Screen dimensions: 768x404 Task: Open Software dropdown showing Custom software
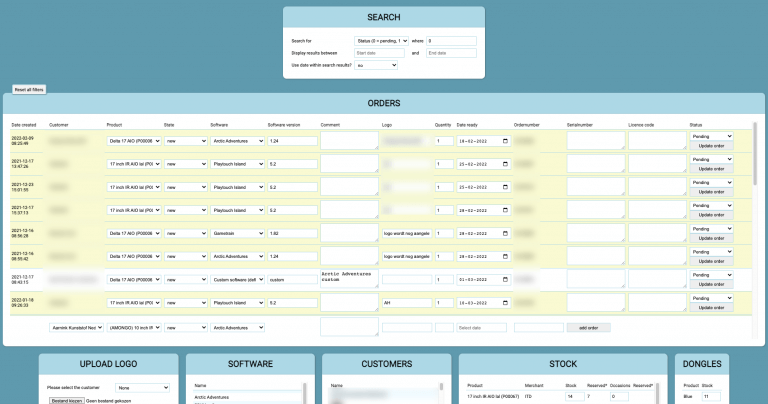tap(235, 279)
